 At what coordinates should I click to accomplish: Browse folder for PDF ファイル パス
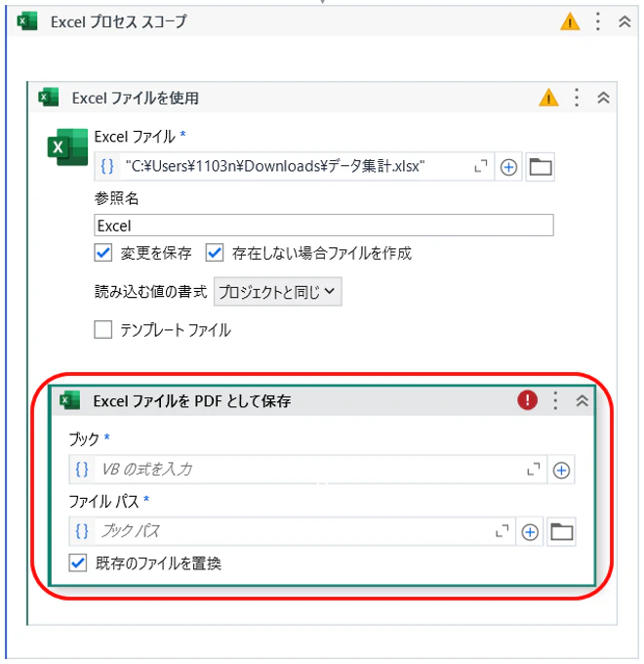(x=561, y=532)
